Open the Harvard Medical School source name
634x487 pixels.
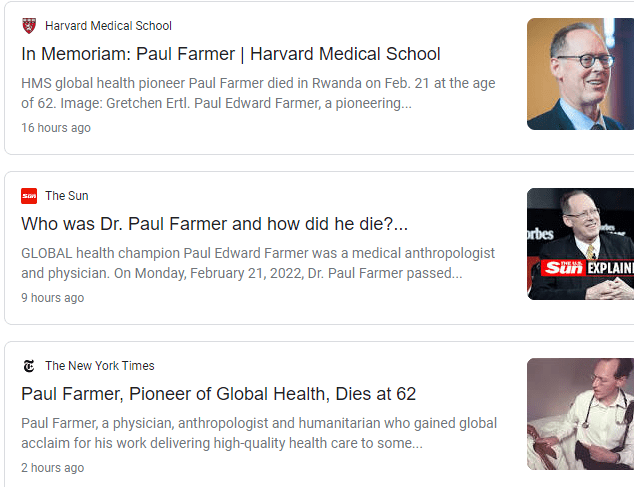click(x=108, y=26)
